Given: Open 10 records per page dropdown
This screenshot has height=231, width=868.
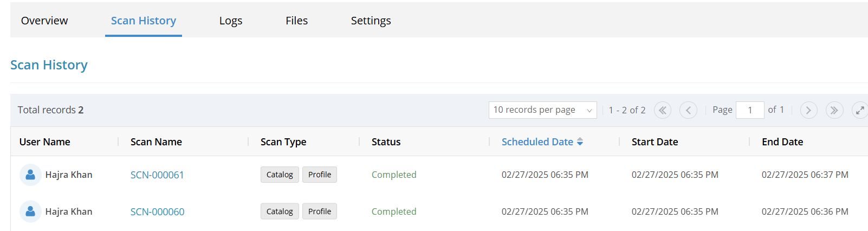Looking at the screenshot, I should point(542,110).
